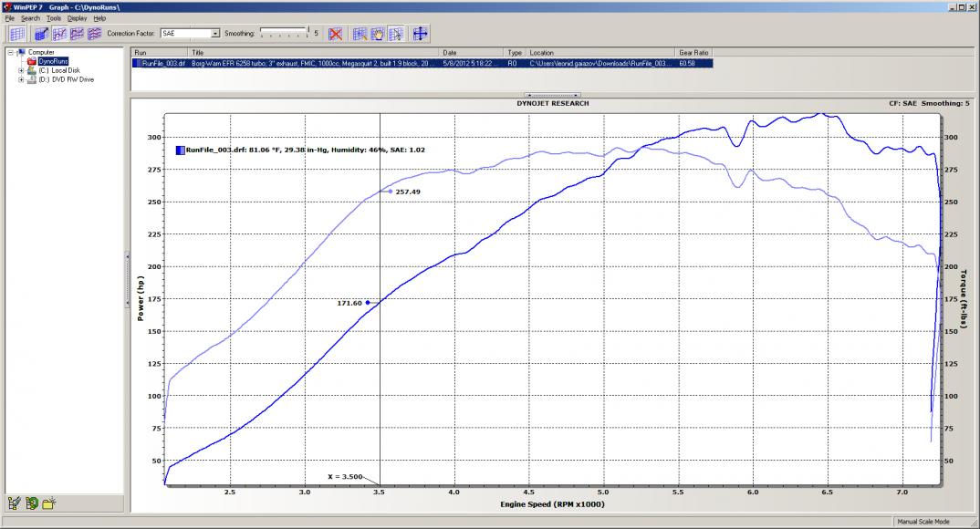Screen dimensions: 980x529
Task: Click the grid table view icon
Action: pos(17,34)
